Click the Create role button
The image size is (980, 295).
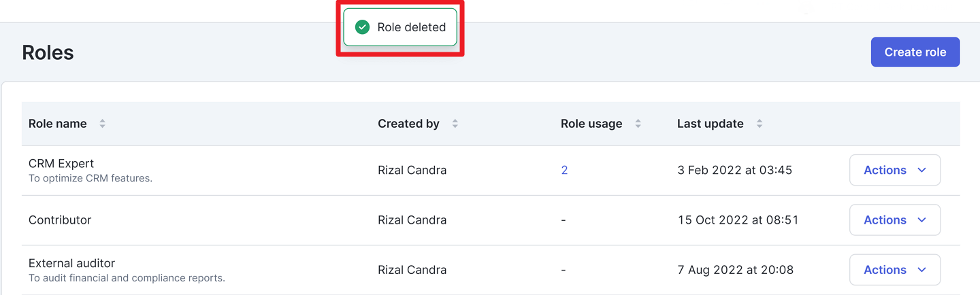[x=915, y=52]
